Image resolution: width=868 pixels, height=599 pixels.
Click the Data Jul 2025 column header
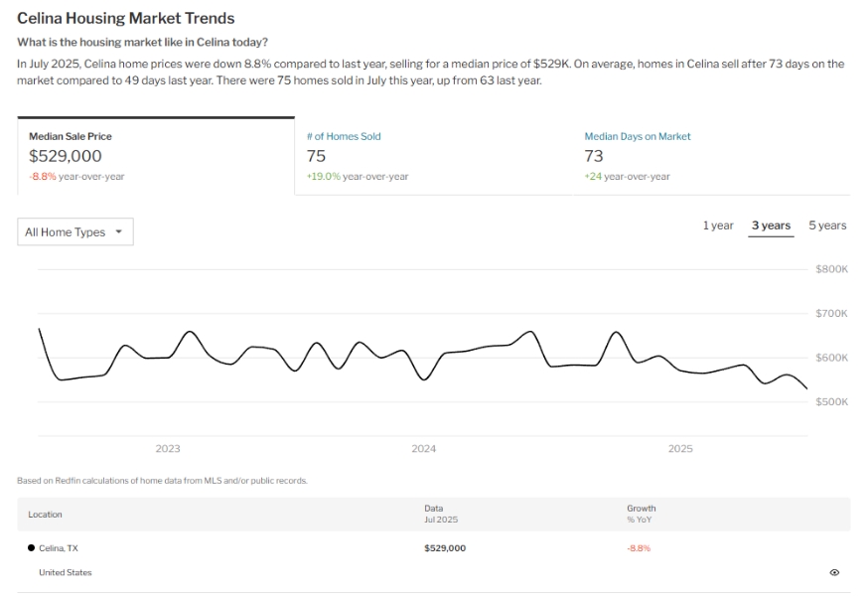point(440,514)
